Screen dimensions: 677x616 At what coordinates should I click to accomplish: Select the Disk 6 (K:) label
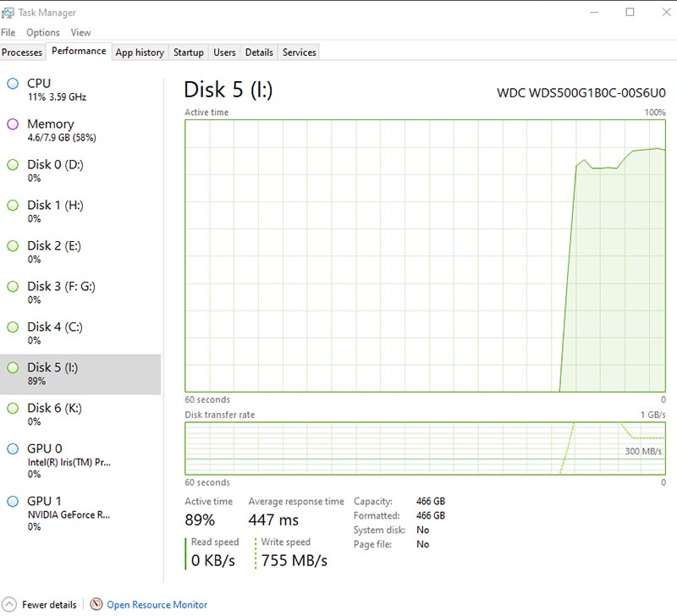pyautogui.click(x=54, y=408)
